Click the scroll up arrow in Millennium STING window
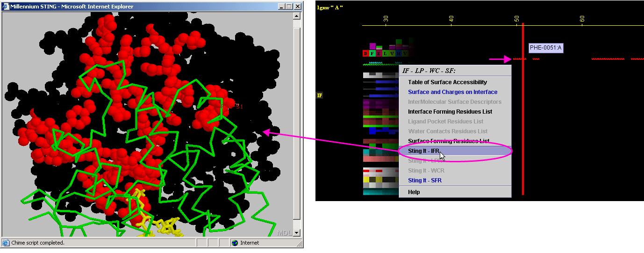 296,15
